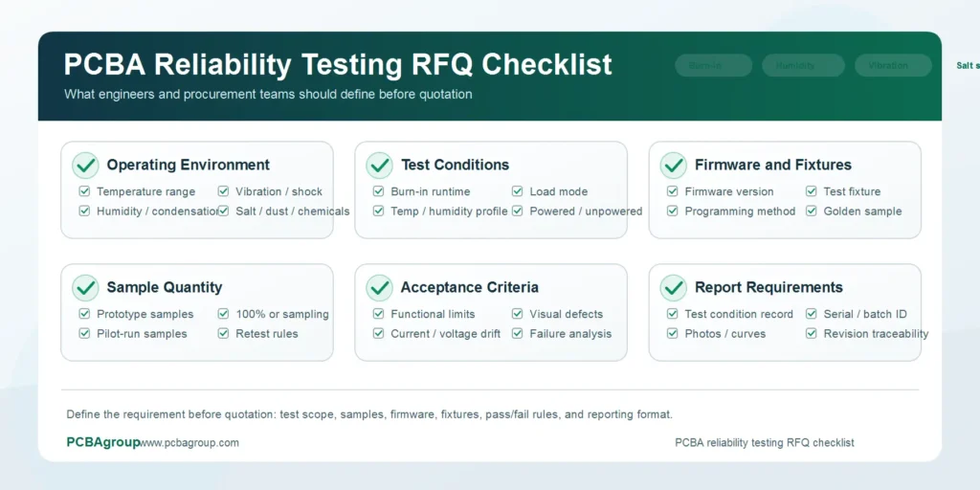
Task: Click the Test Conditions heading
Action: pyautogui.click(x=455, y=165)
